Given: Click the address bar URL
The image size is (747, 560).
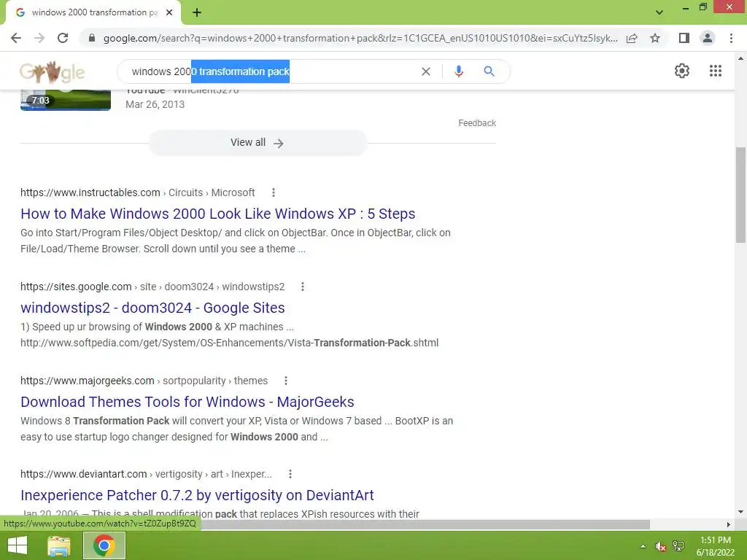Looking at the screenshot, I should point(360,38).
